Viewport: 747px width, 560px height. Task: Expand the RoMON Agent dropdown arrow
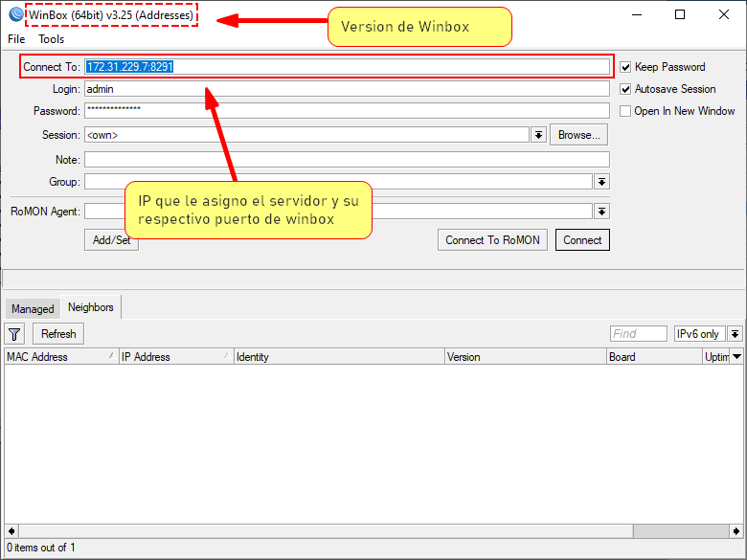coord(601,212)
